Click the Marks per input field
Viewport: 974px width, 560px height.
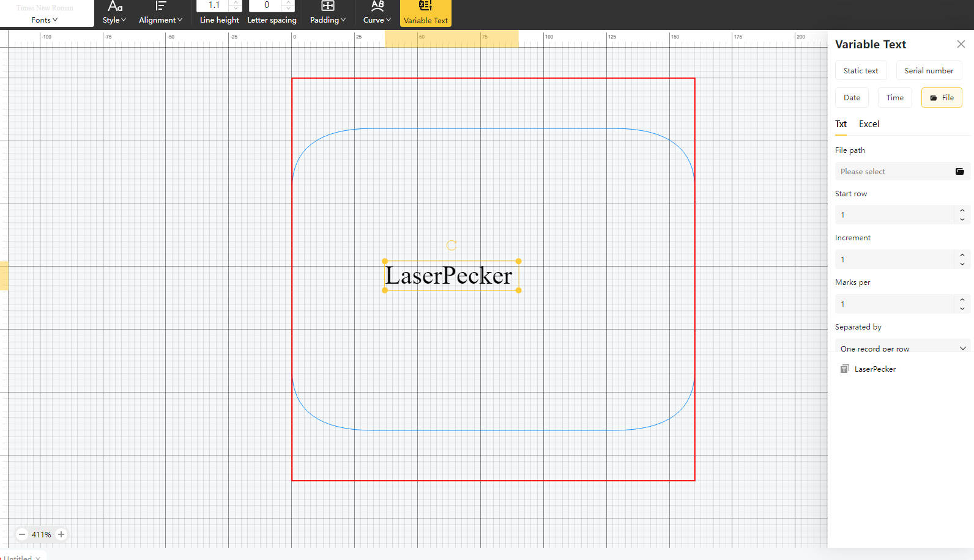click(x=894, y=304)
